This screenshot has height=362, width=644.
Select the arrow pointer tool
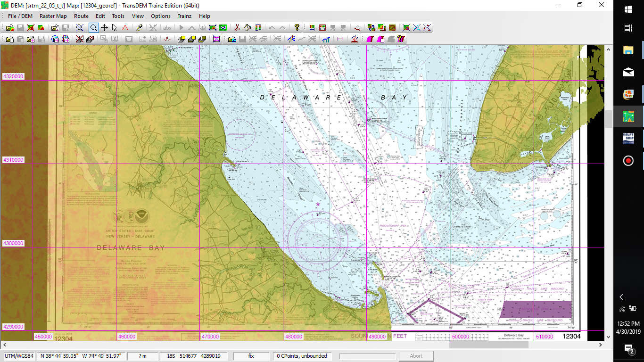pos(115,28)
